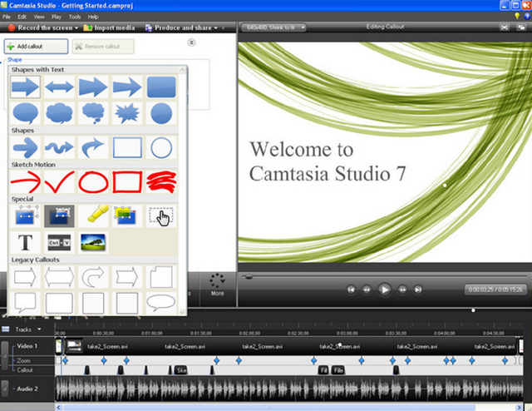Pick the oval speech bubble callout

[x=25, y=113]
